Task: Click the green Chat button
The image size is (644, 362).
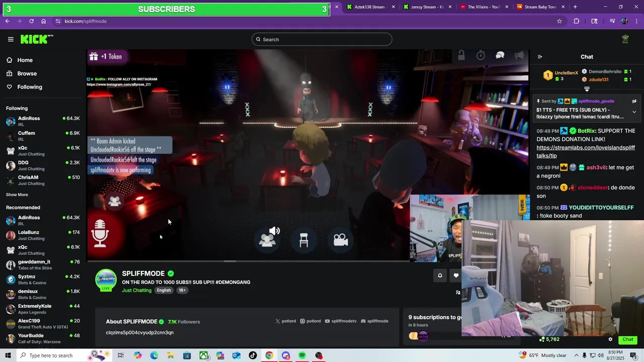Action: (627, 339)
